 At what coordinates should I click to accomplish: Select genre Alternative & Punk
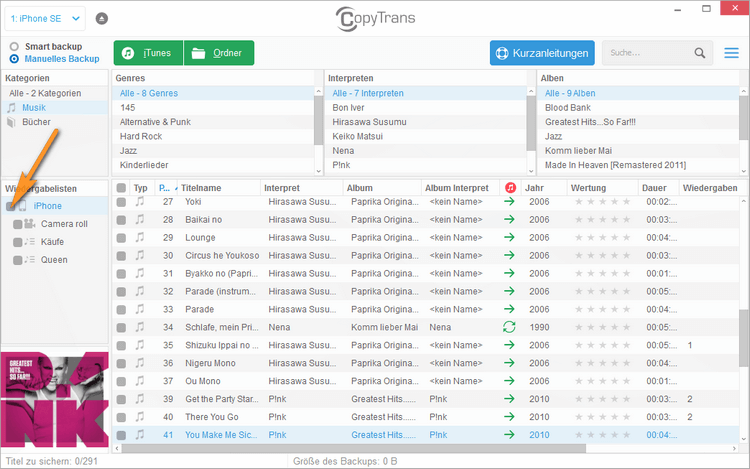click(x=213, y=122)
